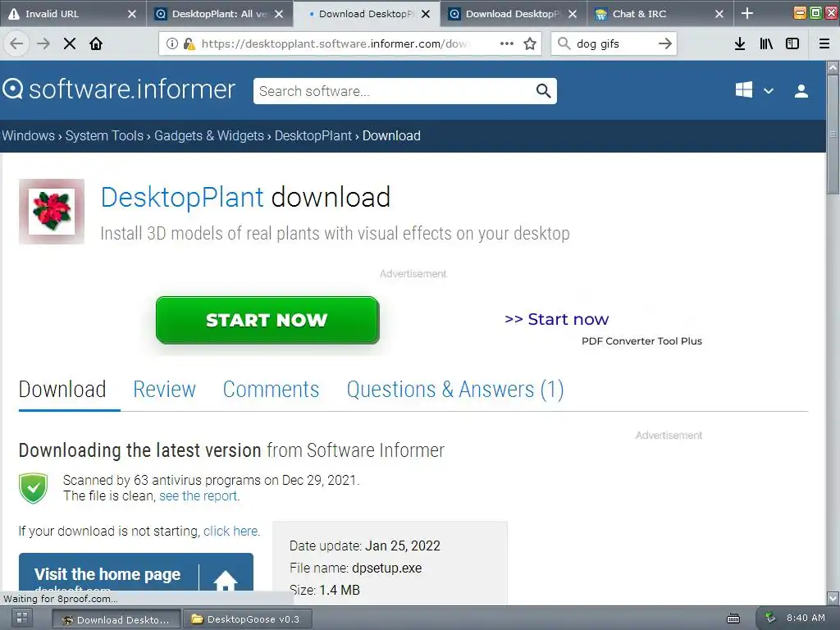Viewport: 840px width, 630px height.
Task: Open a new tab with the plus button
Action: tap(746, 13)
